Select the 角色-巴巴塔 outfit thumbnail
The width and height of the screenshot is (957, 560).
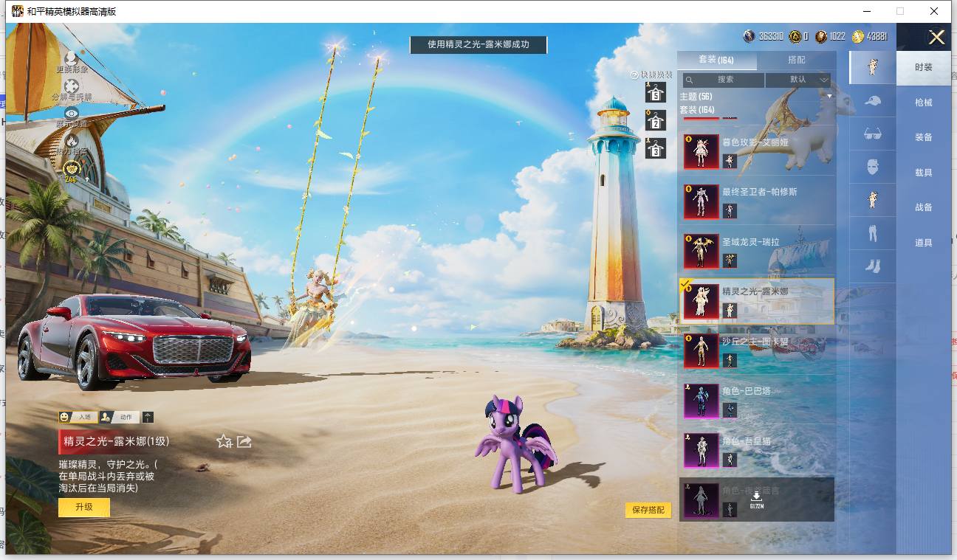[701, 401]
